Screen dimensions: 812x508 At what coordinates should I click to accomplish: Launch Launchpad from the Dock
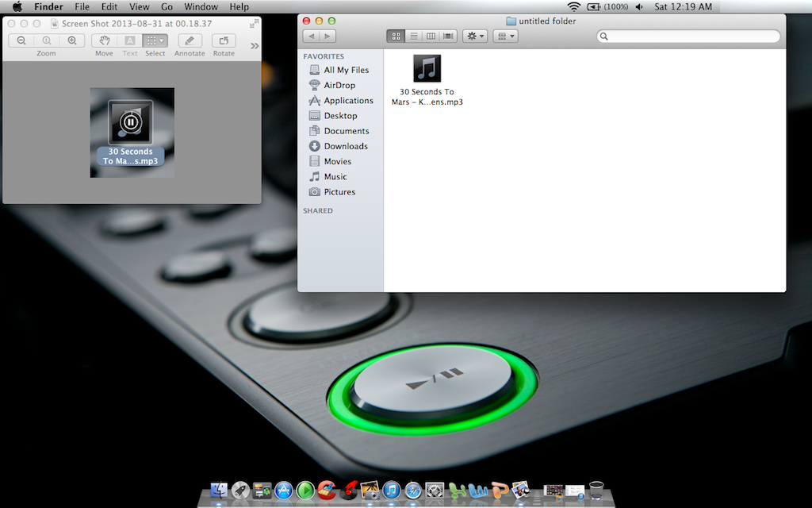click(x=240, y=490)
